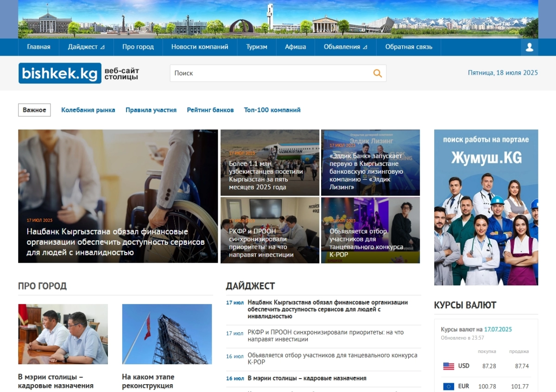Open В мэрии столицы article photo

click(63, 334)
